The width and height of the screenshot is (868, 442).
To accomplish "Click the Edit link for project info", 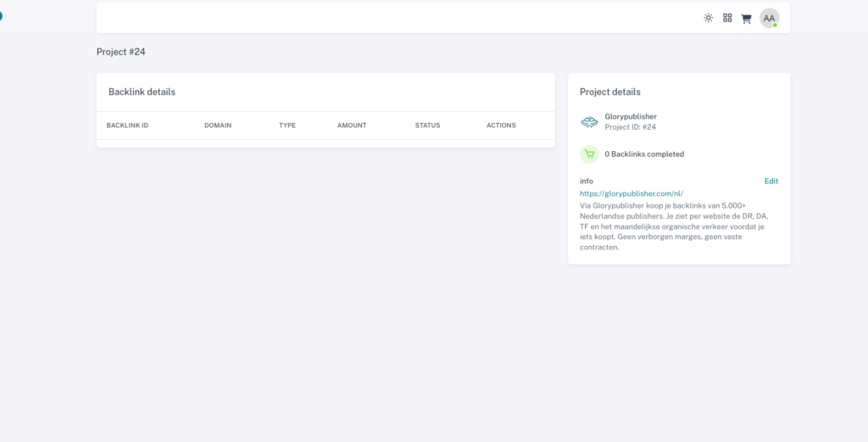I will click(x=771, y=181).
